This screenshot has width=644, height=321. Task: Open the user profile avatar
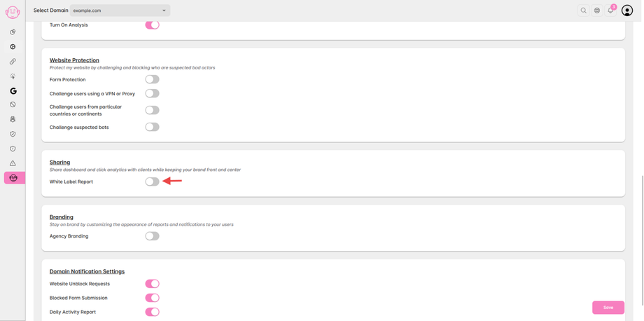(x=627, y=11)
